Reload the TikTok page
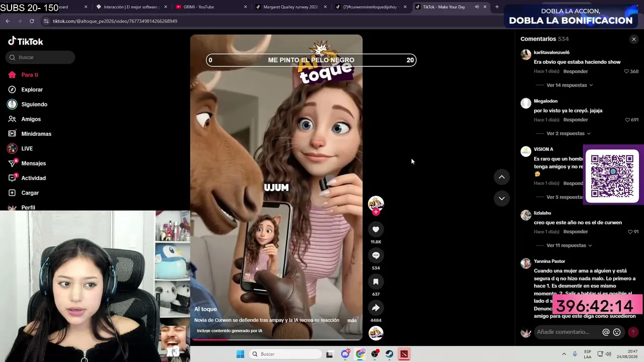Viewport: 644px width, 362px height. click(x=32, y=21)
